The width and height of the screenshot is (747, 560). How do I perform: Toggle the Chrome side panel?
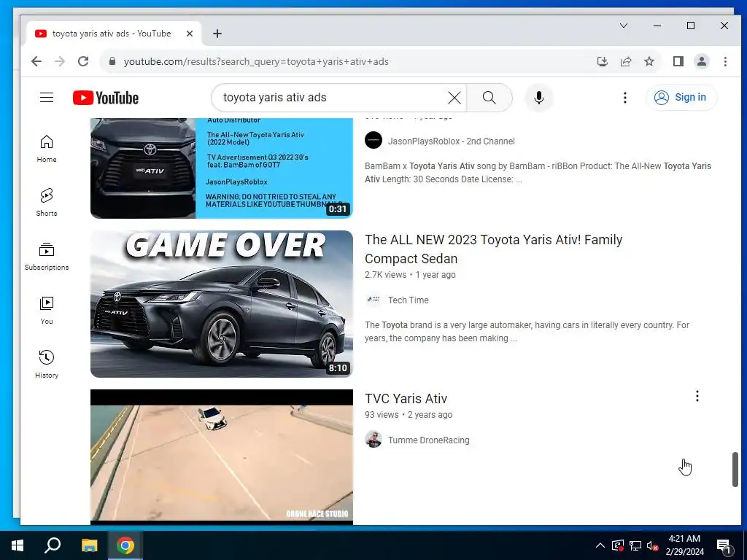point(678,61)
